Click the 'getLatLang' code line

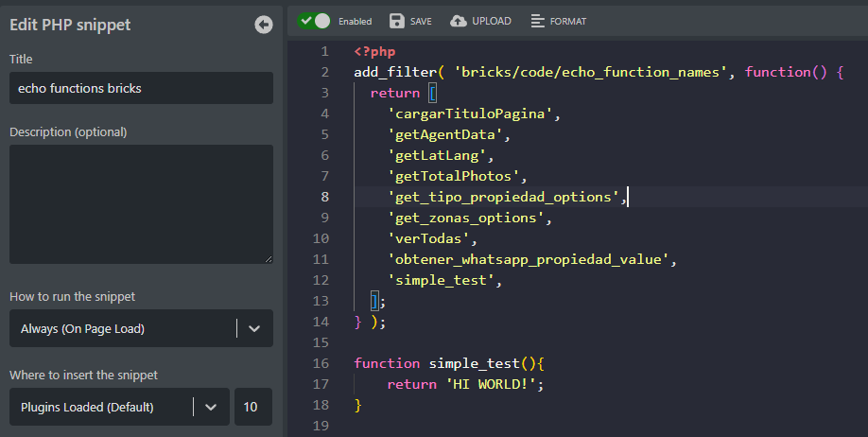pyautogui.click(x=440, y=156)
